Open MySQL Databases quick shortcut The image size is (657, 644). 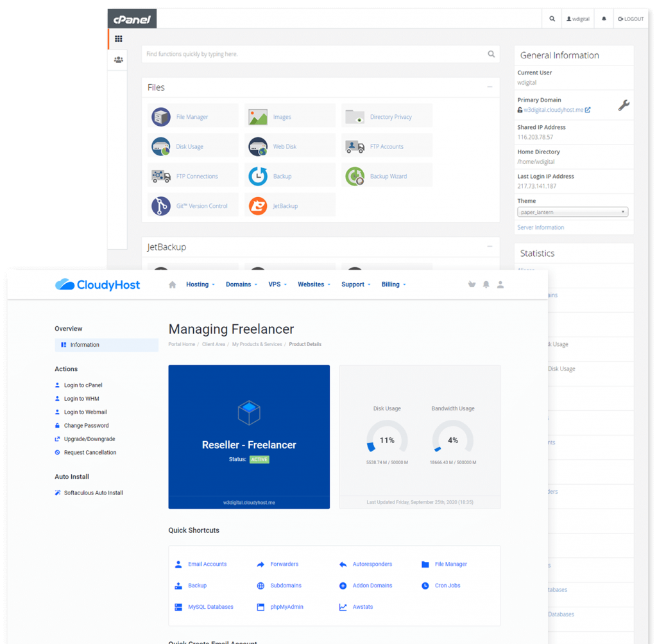[x=204, y=607]
